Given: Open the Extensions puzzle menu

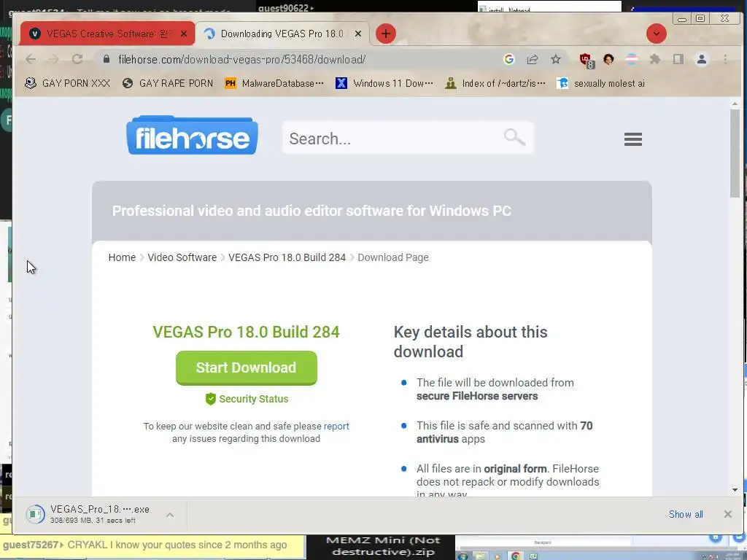Looking at the screenshot, I should coord(655,60).
